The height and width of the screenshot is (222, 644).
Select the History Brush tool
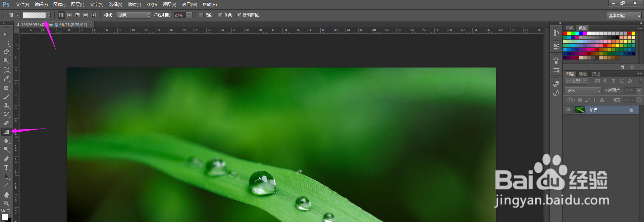[x=6, y=114]
